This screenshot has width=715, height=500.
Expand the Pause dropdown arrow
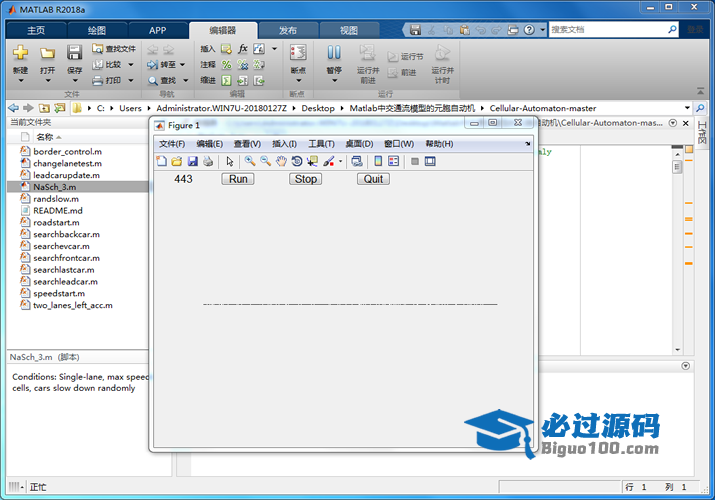pos(334,81)
